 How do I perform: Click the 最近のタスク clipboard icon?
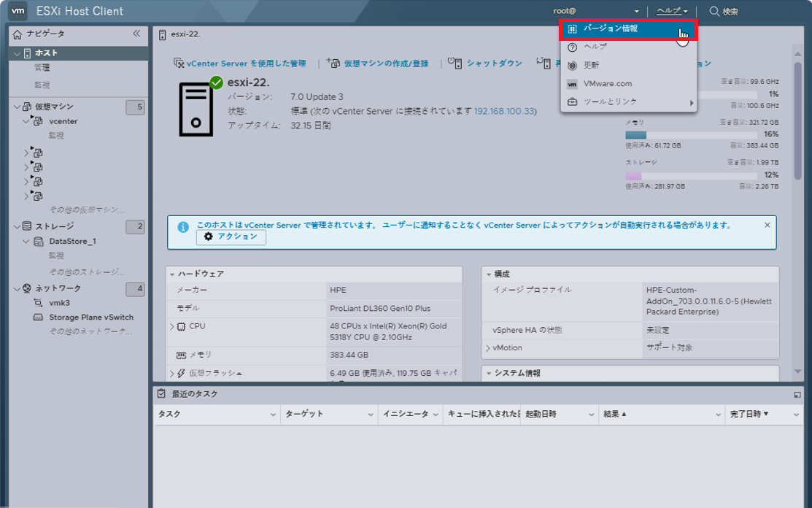[161, 393]
